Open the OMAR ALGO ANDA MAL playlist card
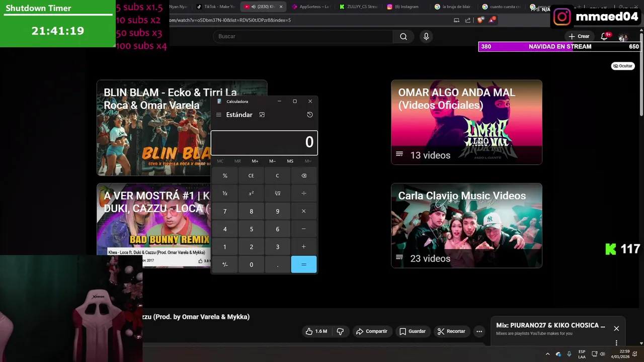644x362 pixels. click(x=466, y=122)
